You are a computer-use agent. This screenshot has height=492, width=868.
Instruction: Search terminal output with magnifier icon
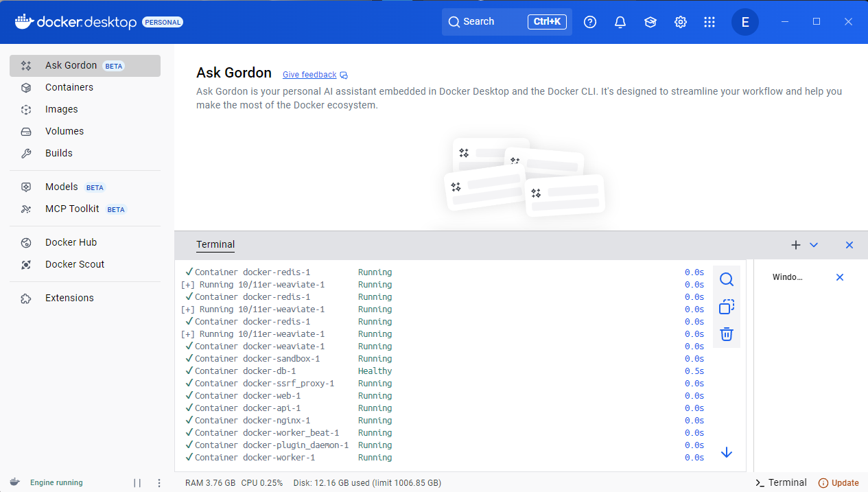point(727,279)
